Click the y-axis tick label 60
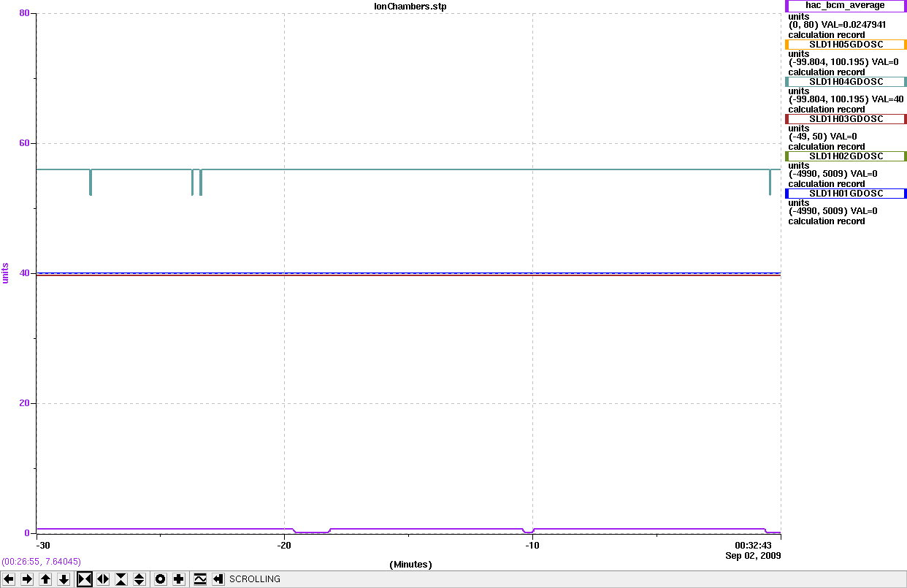The height and width of the screenshot is (588, 907). coord(23,143)
